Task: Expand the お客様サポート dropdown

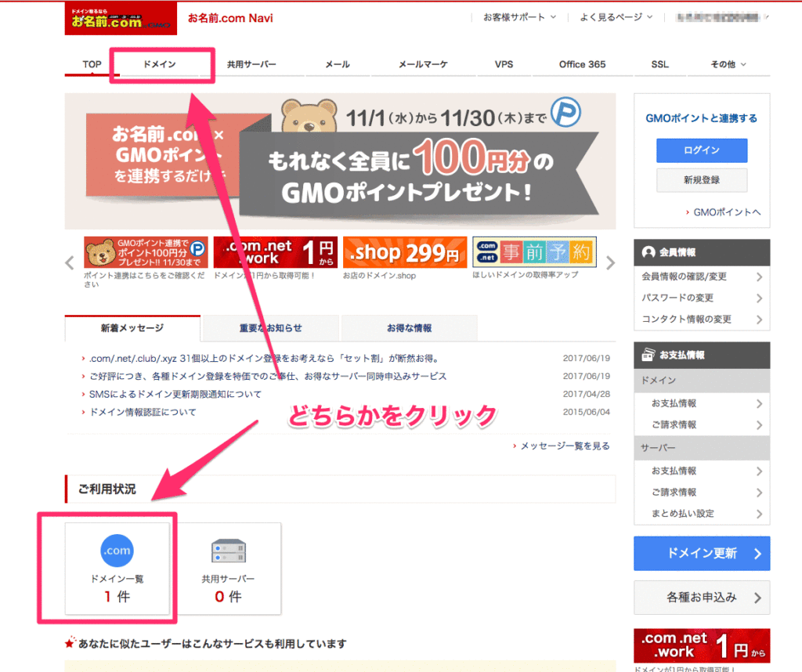Action: click(520, 17)
